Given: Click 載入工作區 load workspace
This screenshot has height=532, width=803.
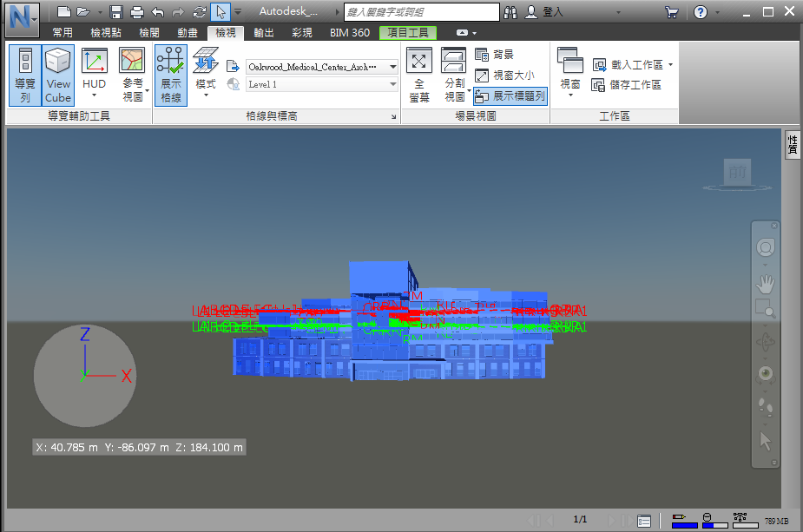Looking at the screenshot, I should point(633,65).
